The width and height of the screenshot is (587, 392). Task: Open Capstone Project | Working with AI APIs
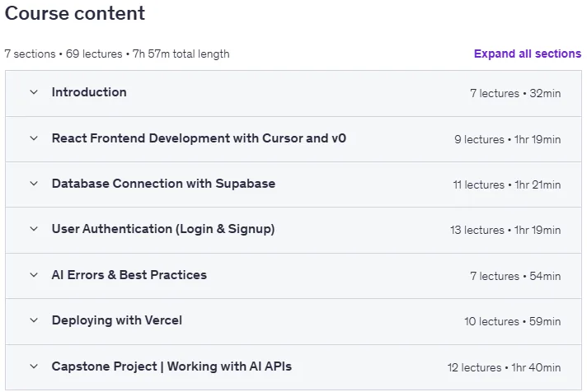(x=171, y=366)
